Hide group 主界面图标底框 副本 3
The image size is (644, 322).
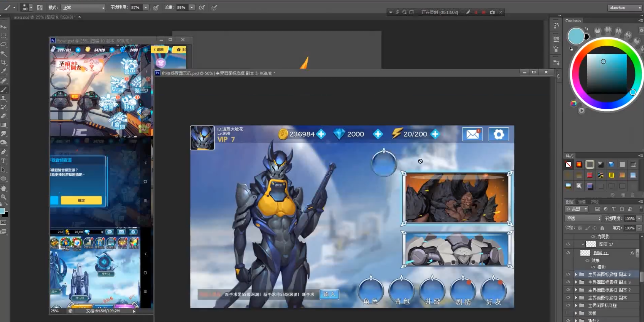tap(568, 282)
